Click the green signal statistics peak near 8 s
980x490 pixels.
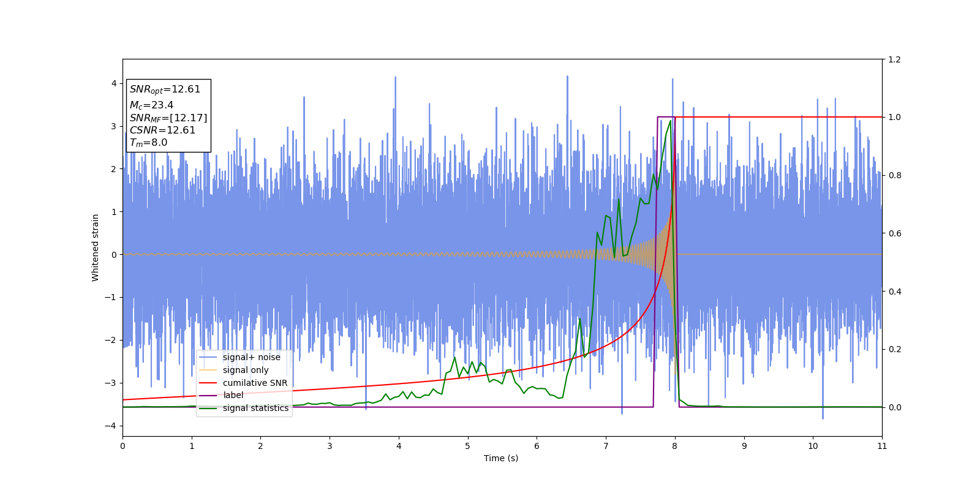click(670, 121)
